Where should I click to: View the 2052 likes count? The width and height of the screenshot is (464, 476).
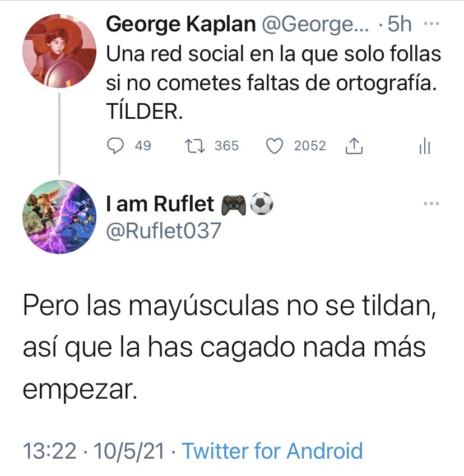click(310, 146)
